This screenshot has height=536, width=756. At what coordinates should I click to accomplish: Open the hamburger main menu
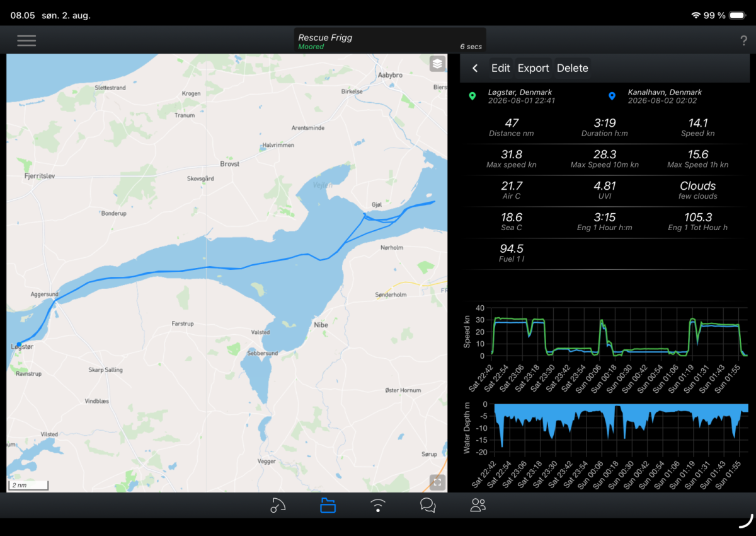coord(26,40)
